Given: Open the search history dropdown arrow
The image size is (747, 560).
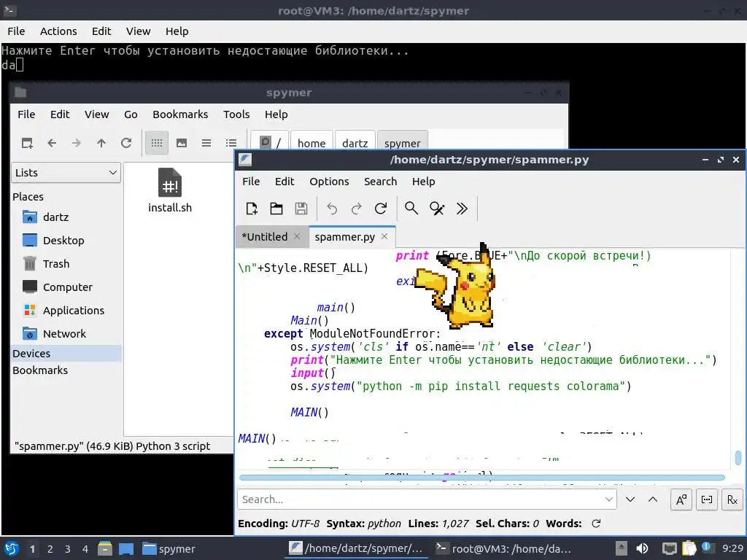Looking at the screenshot, I should [x=609, y=499].
